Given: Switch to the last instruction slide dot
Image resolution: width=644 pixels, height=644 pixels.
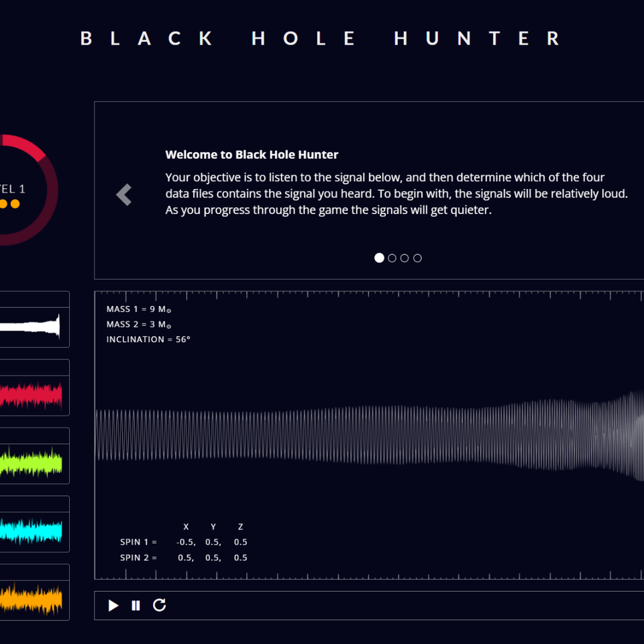Looking at the screenshot, I should tap(417, 258).
